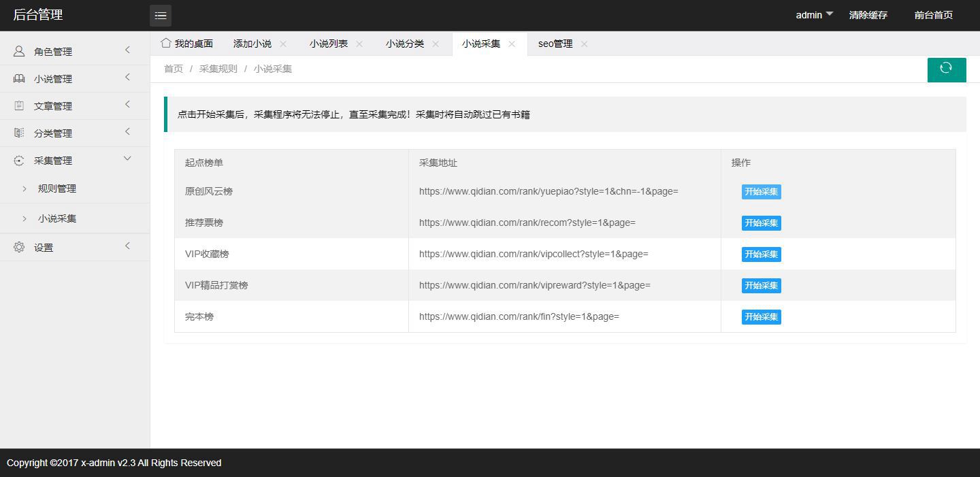Viewport: 980px width, 477px height.
Task: Click the hamburger menu icon to collapse sidebar
Action: (x=161, y=15)
